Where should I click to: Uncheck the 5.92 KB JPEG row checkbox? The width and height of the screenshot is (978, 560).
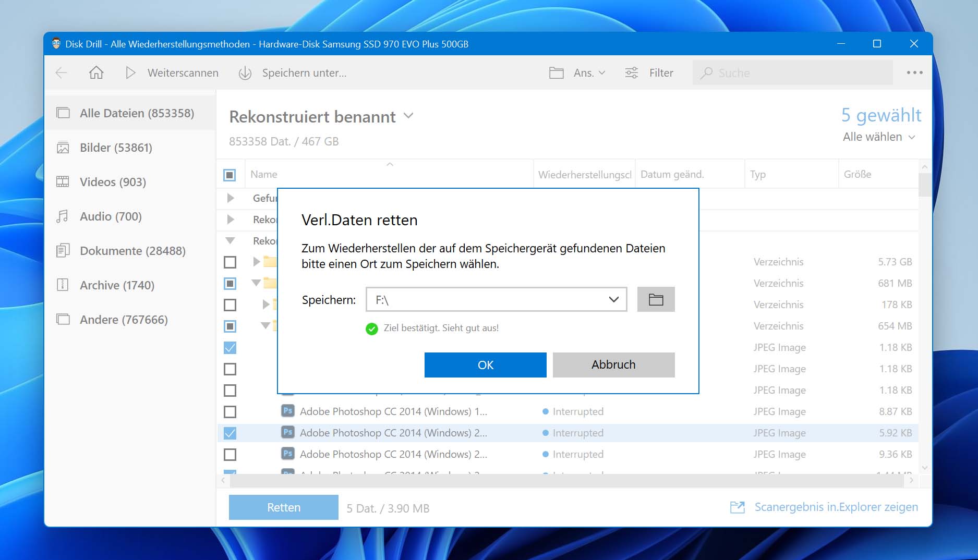pyautogui.click(x=230, y=433)
